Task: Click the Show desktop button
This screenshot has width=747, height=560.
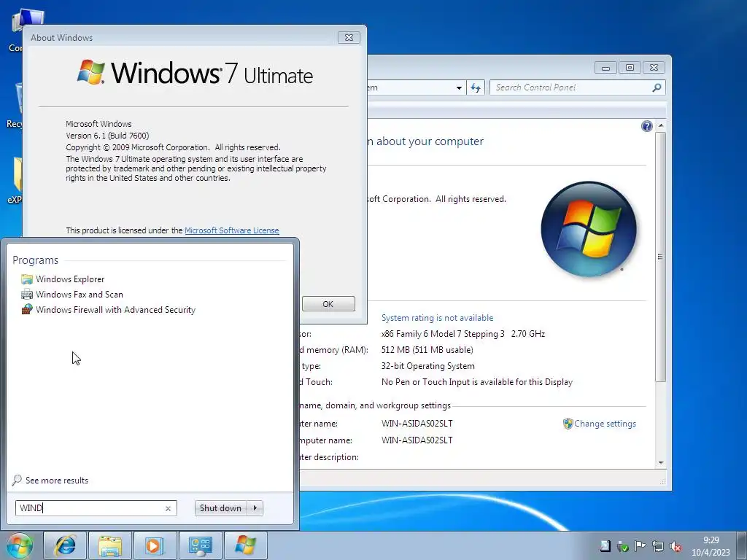Action: click(x=742, y=545)
